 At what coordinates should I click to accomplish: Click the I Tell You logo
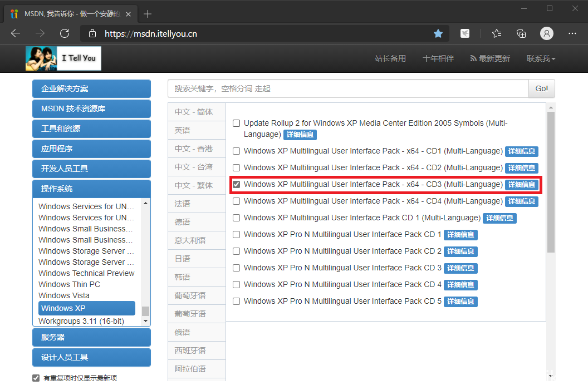coord(63,58)
